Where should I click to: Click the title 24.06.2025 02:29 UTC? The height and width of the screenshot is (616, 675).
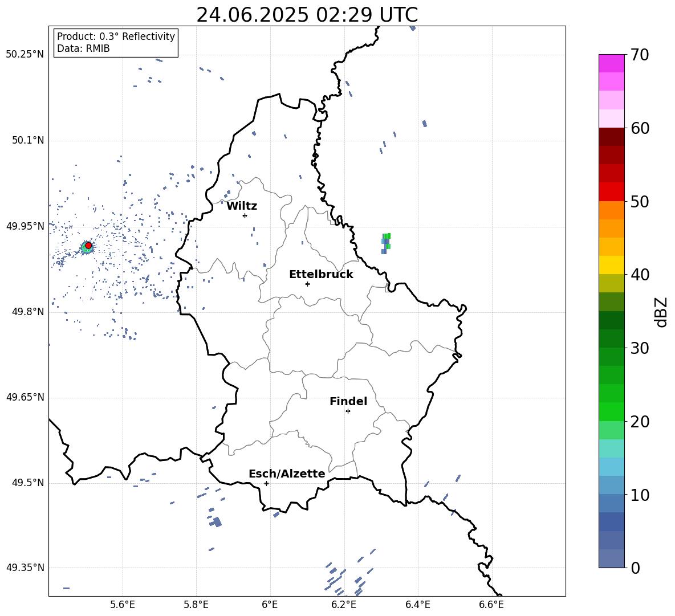[x=307, y=15]
